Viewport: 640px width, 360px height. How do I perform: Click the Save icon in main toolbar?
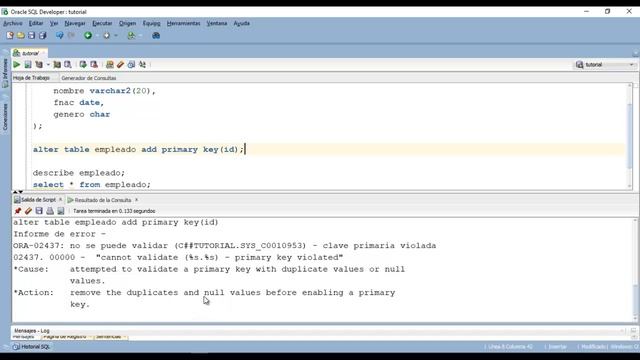coord(31,36)
